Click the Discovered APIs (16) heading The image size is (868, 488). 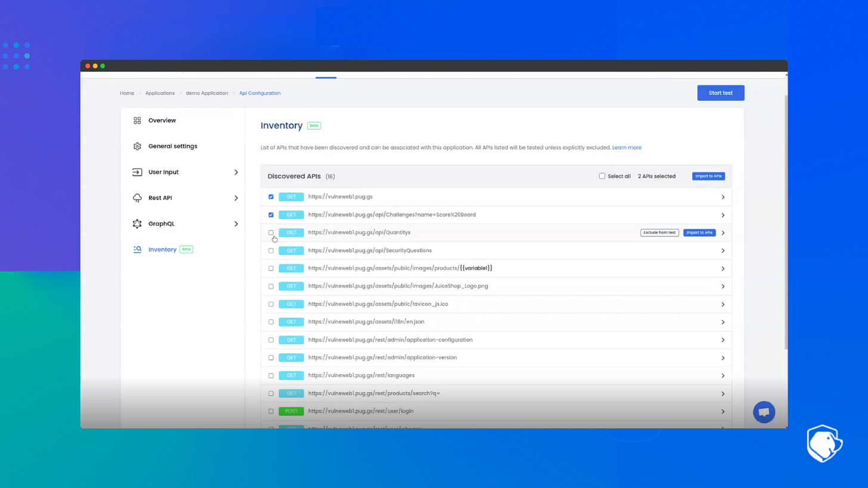point(301,176)
